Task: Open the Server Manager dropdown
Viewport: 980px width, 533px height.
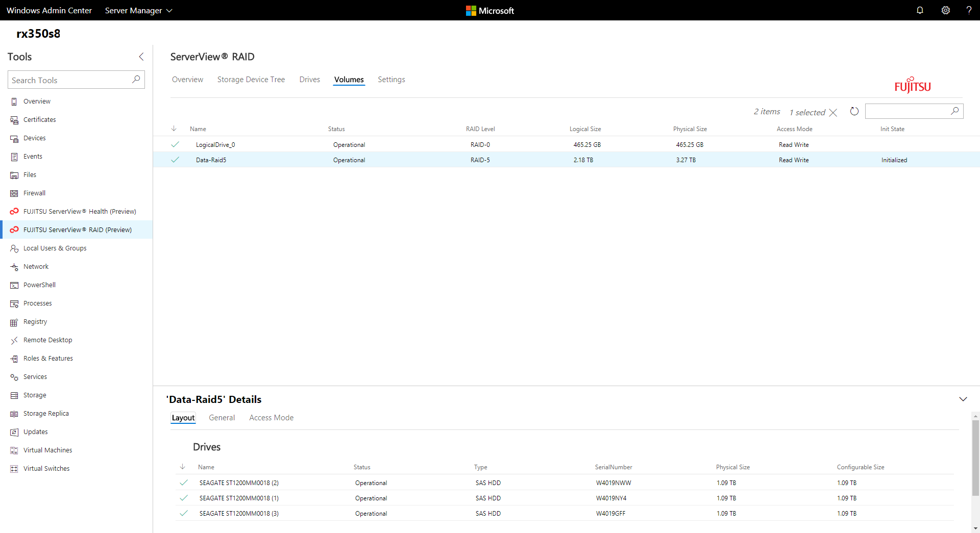Action: pos(138,10)
